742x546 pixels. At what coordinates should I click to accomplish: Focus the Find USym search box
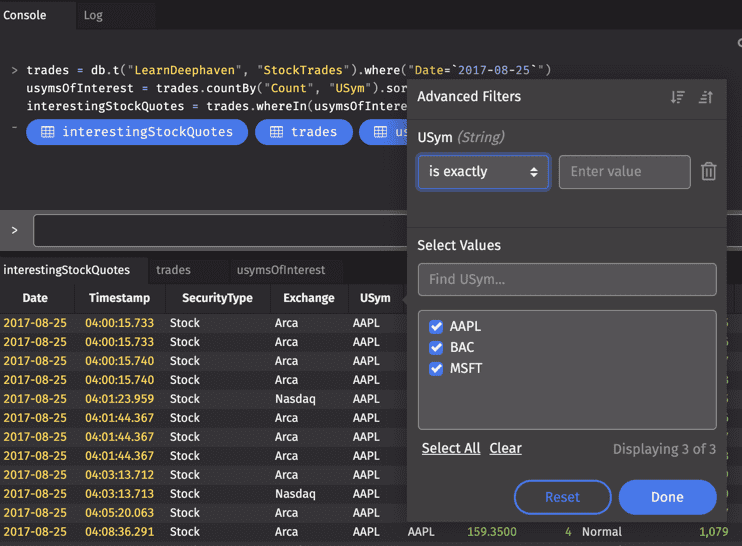566,280
